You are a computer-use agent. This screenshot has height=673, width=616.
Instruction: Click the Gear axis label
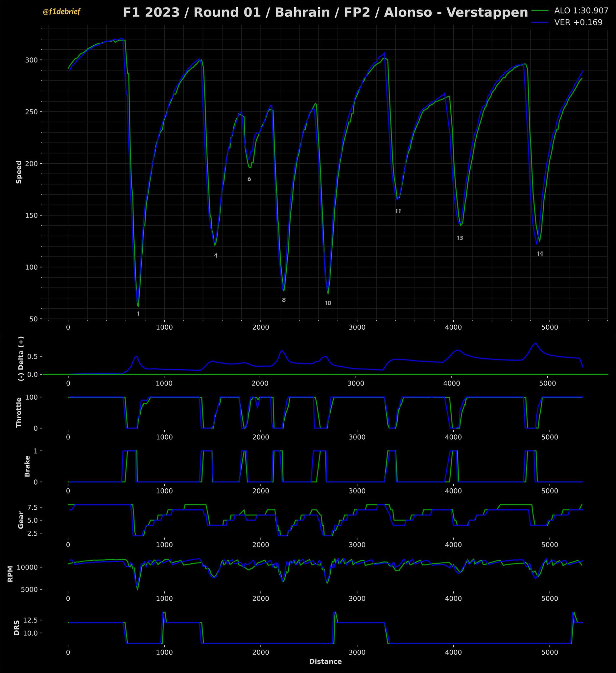click(21, 520)
